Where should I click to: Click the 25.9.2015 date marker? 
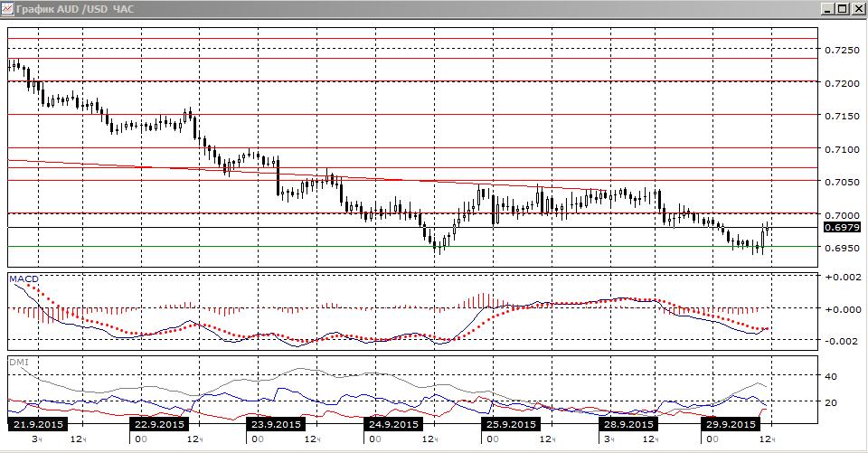[x=510, y=424]
